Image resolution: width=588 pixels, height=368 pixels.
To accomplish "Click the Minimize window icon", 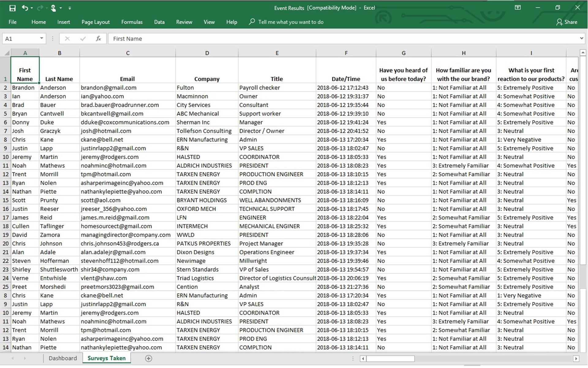I will (538, 7).
